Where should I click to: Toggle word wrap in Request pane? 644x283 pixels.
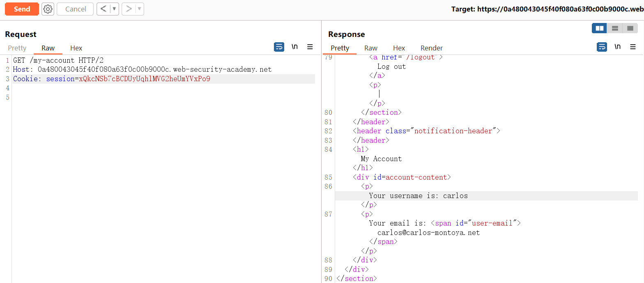[x=279, y=47]
